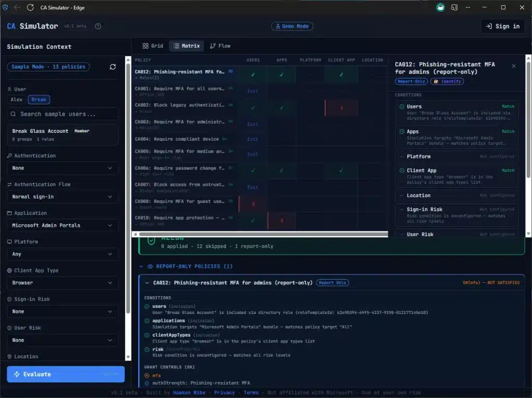The height and width of the screenshot is (398, 532).
Task: Open the Application dropdown showing Microsoft Admin Portals
Action: click(x=62, y=226)
